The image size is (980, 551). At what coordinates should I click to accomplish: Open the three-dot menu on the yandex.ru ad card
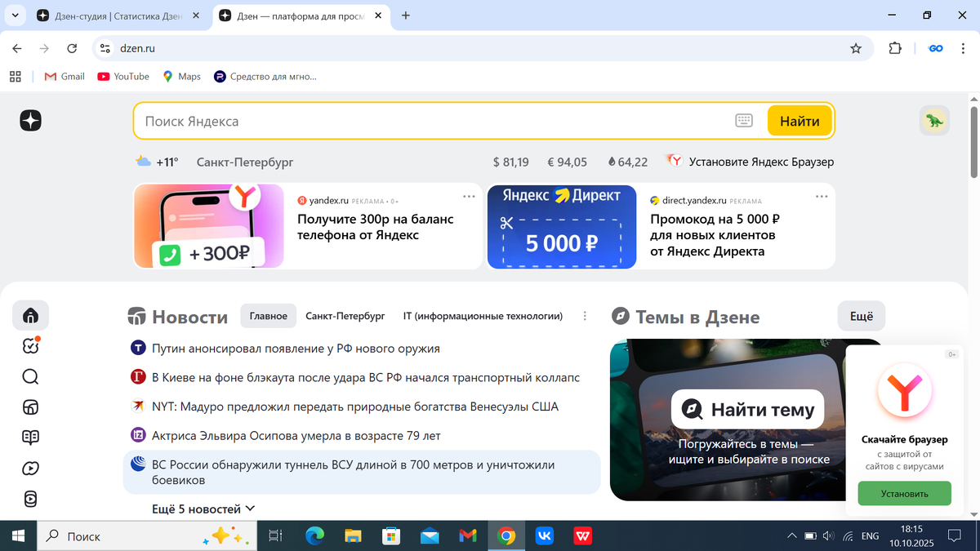point(469,196)
